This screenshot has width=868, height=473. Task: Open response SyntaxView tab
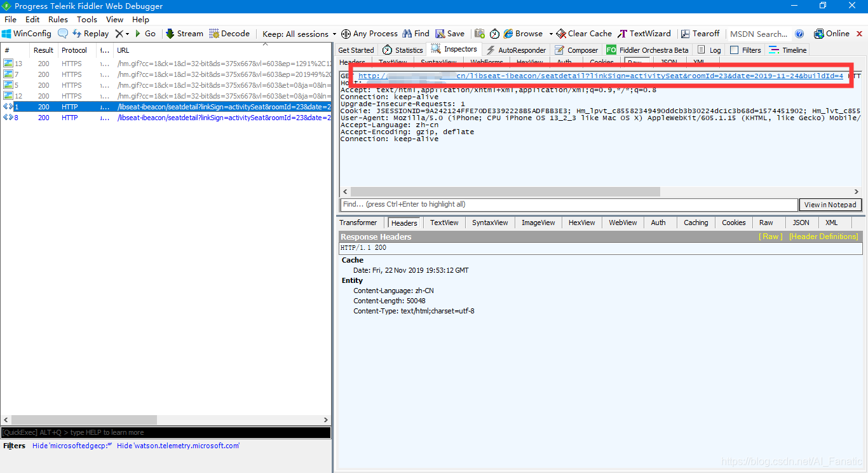tap(490, 223)
